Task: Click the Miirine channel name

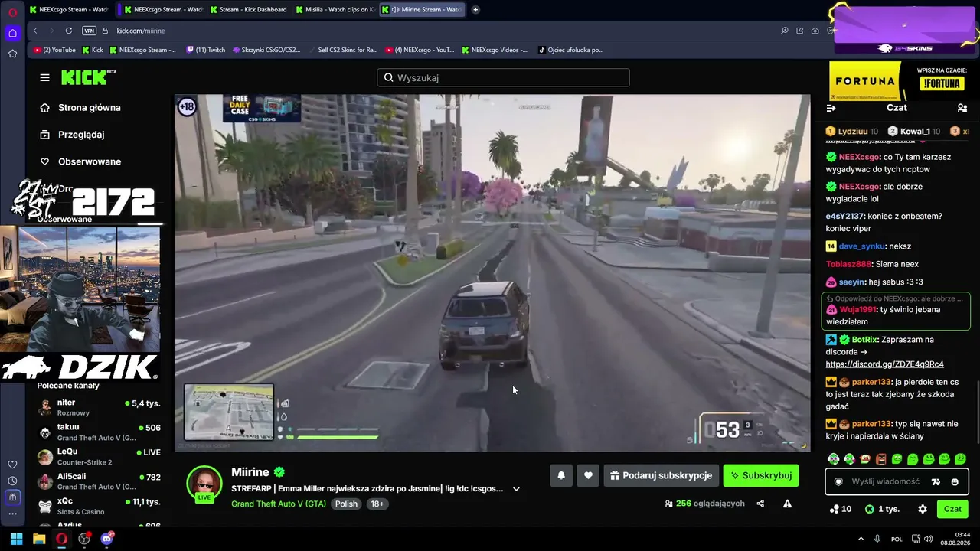Action: click(250, 472)
